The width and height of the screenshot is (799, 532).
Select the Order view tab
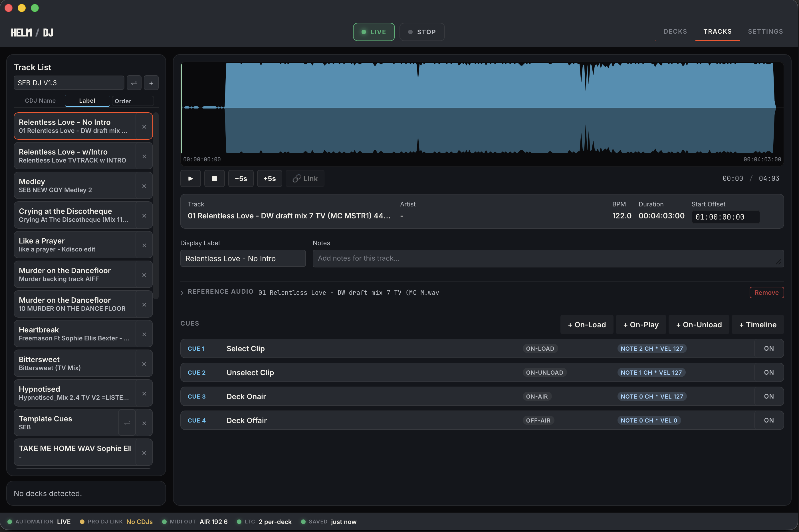tap(132, 101)
